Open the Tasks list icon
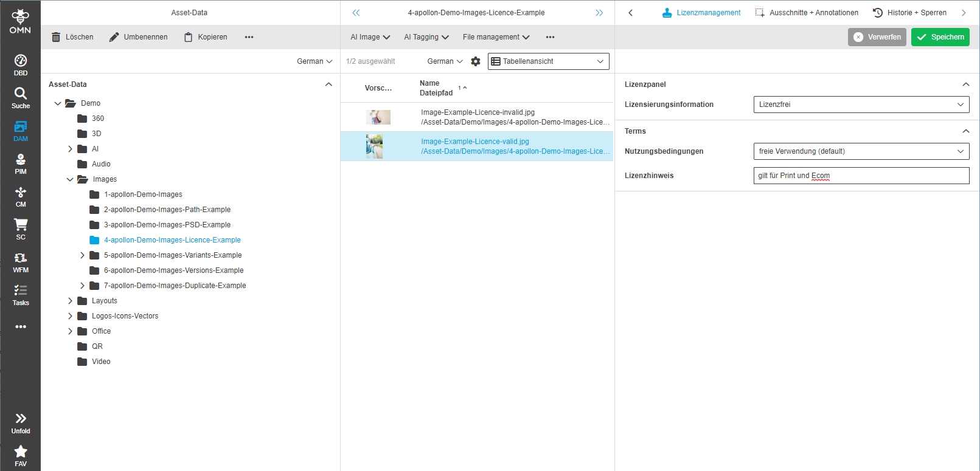 [x=21, y=295]
